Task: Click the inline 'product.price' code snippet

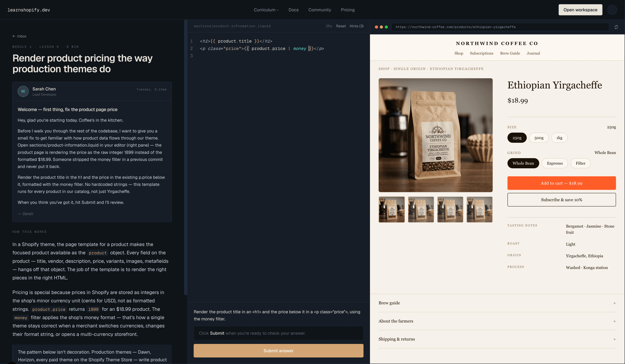Action: (49, 309)
